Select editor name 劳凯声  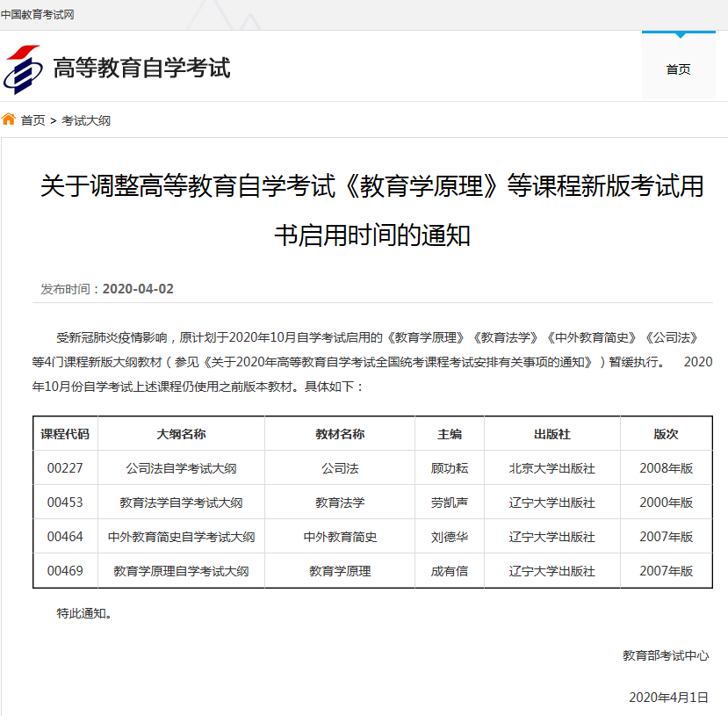(450, 503)
